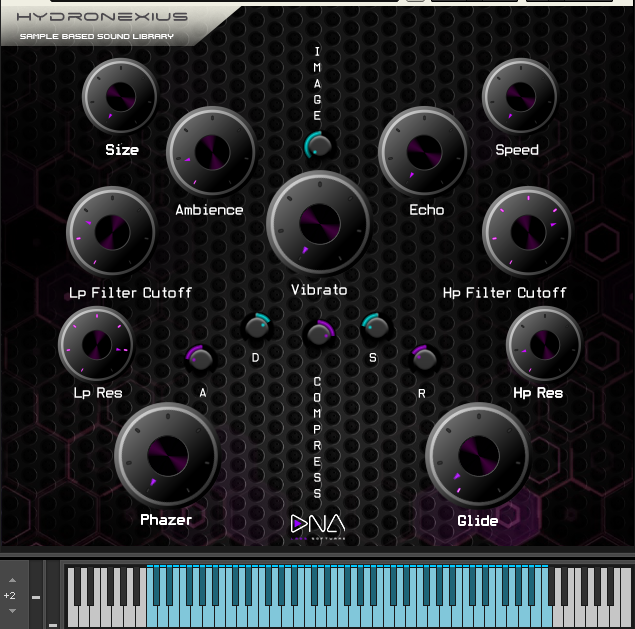Viewport: 635px width, 629px height.
Task: Click Sample Based Sound Library text
Action: point(97,36)
